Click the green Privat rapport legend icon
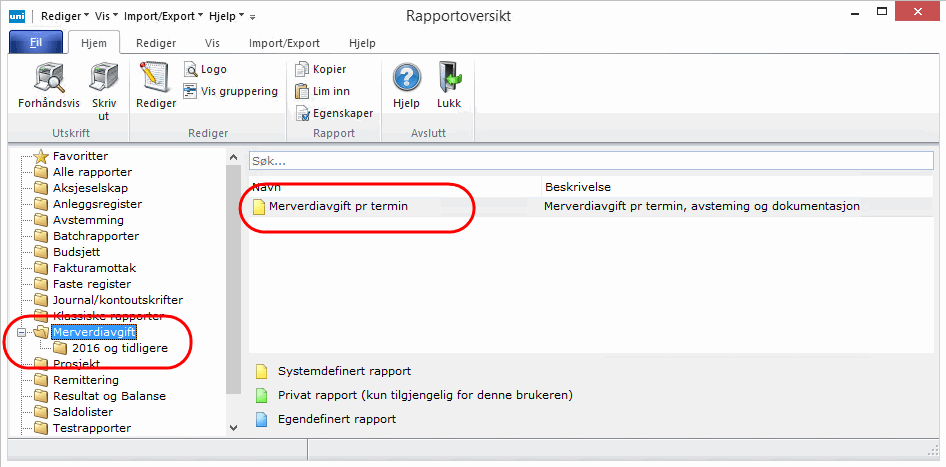This screenshot has width=946, height=467. 261,396
